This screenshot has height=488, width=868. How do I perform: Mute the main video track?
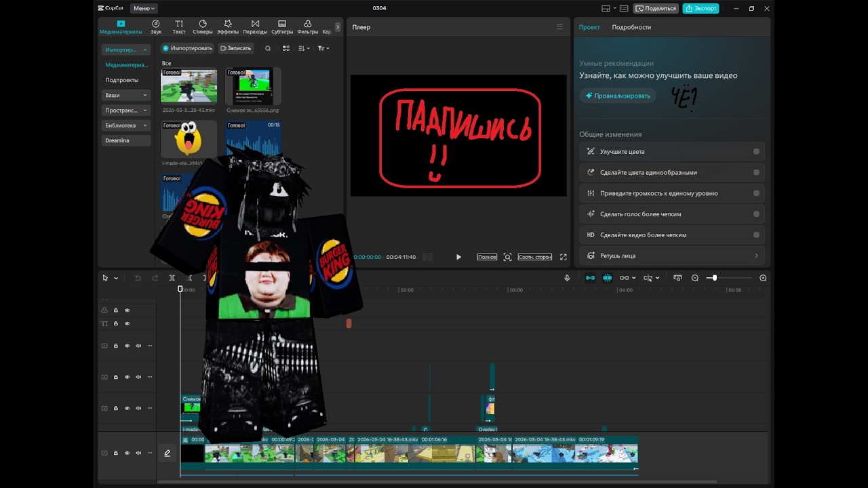point(138,453)
